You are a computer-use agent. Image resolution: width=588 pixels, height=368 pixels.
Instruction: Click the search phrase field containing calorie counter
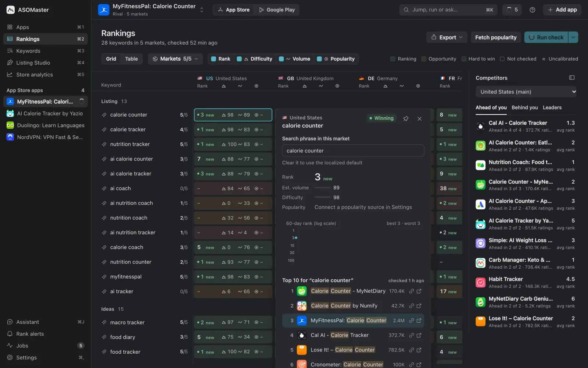pyautogui.click(x=353, y=151)
